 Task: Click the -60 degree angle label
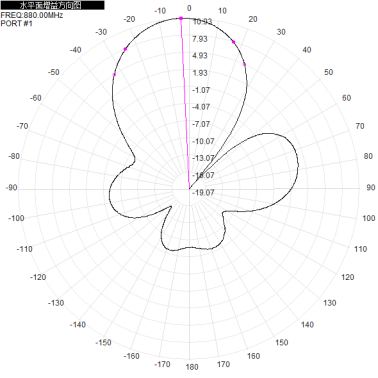pos(36,98)
